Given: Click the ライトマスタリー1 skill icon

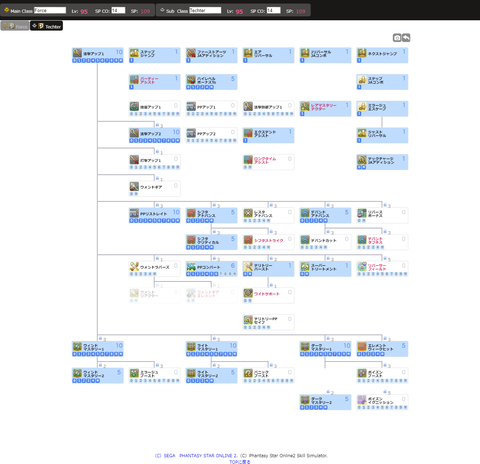Looking at the screenshot, I should tap(191, 346).
